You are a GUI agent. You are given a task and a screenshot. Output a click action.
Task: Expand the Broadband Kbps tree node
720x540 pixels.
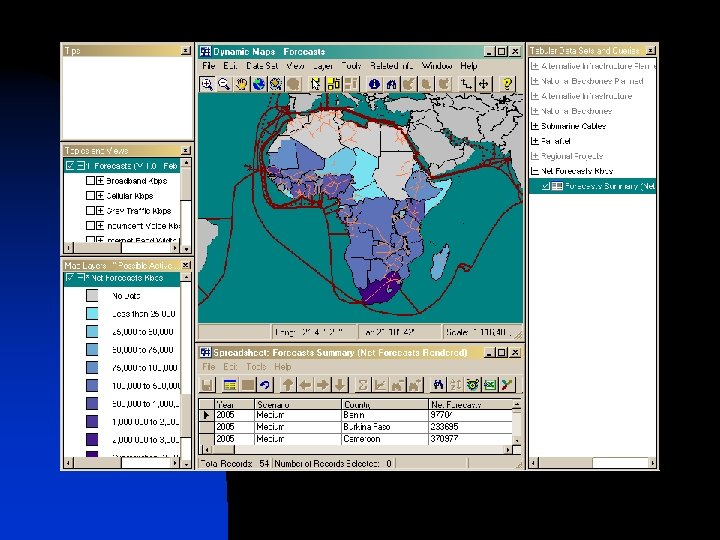[x=100, y=181]
